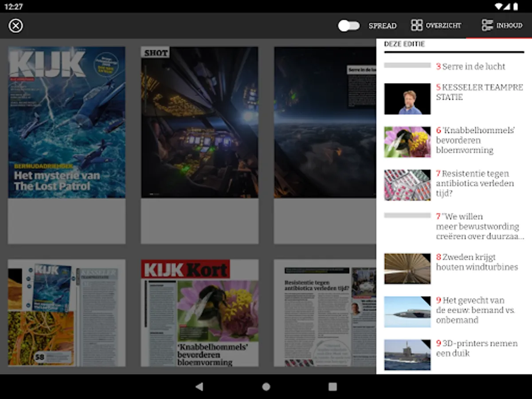Click the pills thumbnail in contents list
532x399 pixels.
pos(407,185)
